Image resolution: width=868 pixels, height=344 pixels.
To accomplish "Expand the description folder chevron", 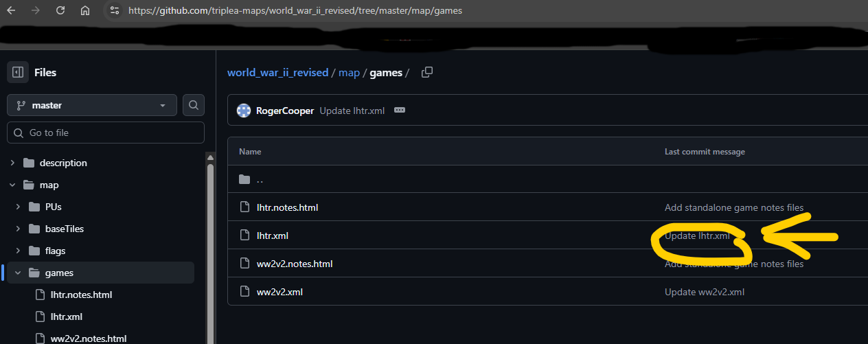I will tap(12, 163).
